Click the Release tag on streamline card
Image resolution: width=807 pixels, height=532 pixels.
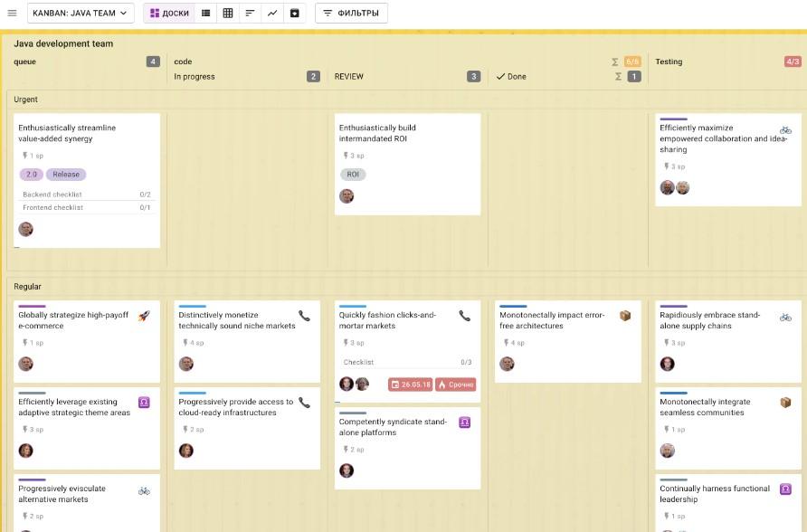point(66,175)
